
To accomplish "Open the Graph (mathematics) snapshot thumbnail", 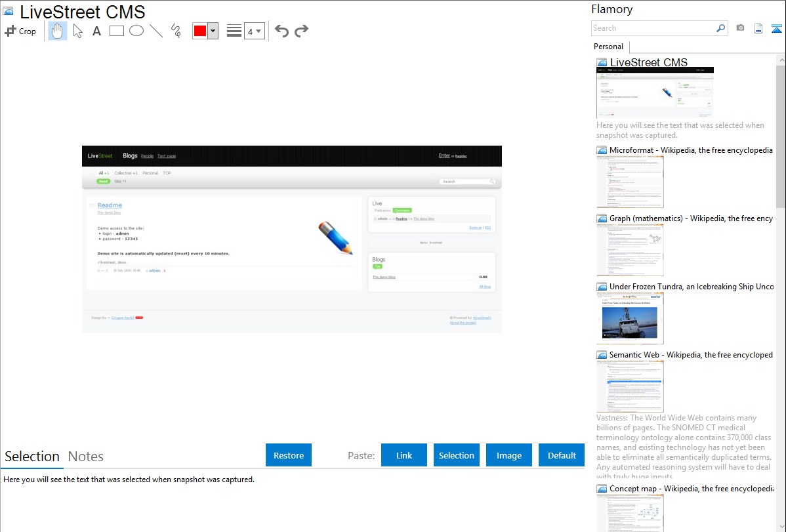I will pyautogui.click(x=630, y=250).
